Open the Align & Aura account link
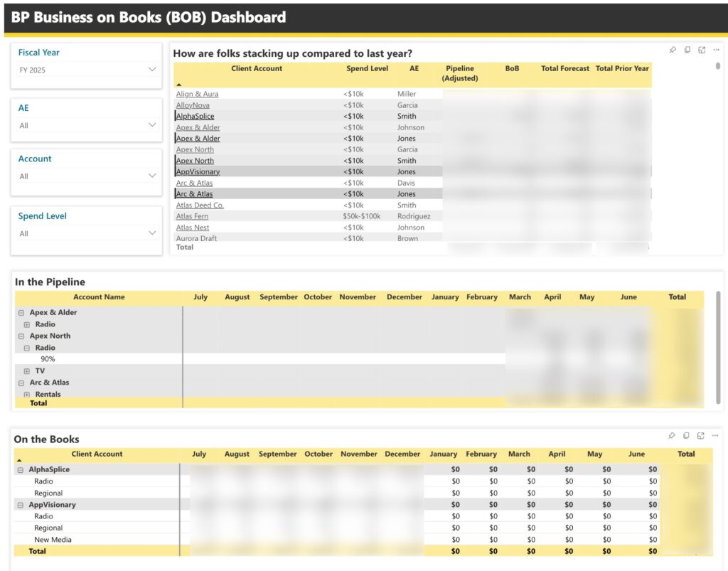The width and height of the screenshot is (728, 571). pyautogui.click(x=197, y=94)
